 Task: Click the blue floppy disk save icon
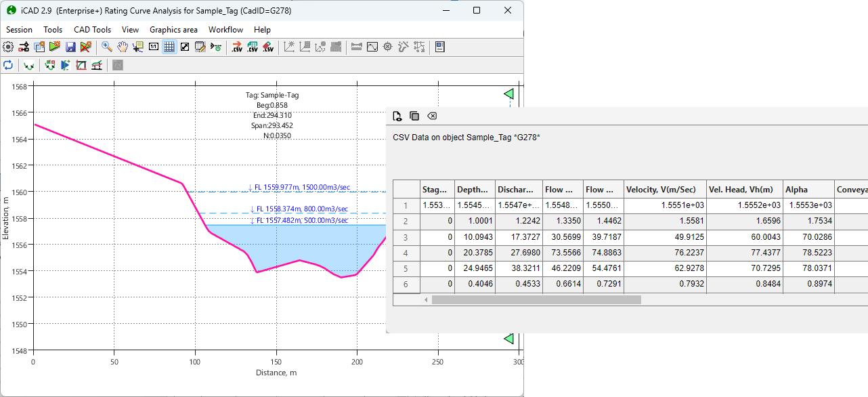(x=70, y=47)
